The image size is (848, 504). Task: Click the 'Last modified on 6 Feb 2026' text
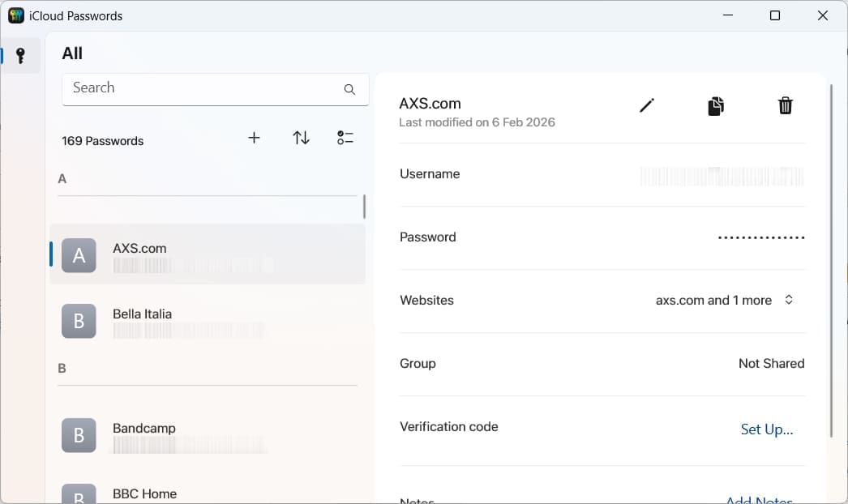point(477,122)
